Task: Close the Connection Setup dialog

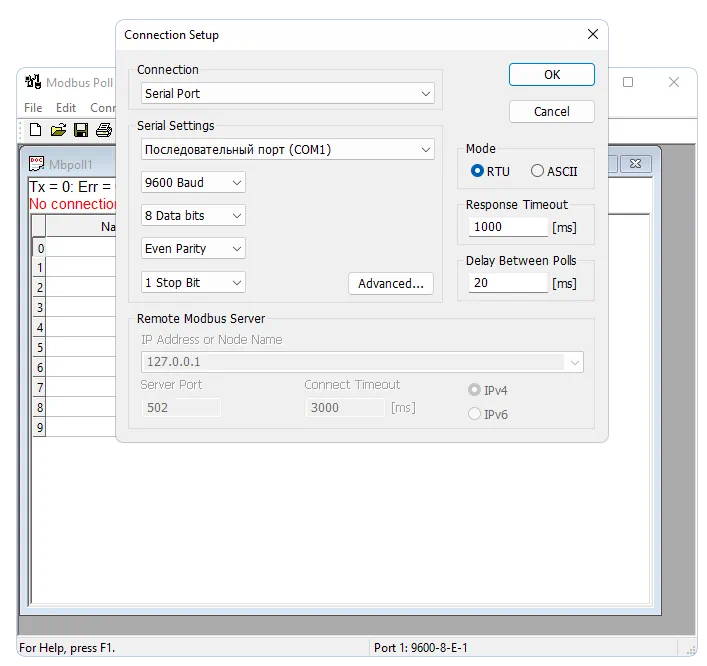Action: (x=593, y=34)
